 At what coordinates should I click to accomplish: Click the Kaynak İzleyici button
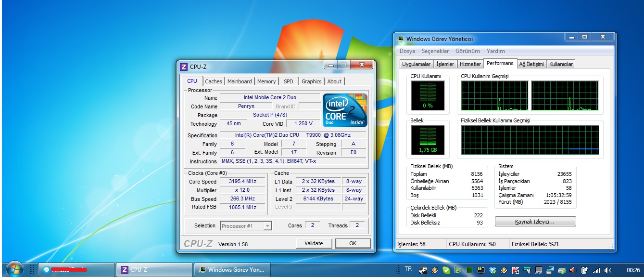coord(535,222)
